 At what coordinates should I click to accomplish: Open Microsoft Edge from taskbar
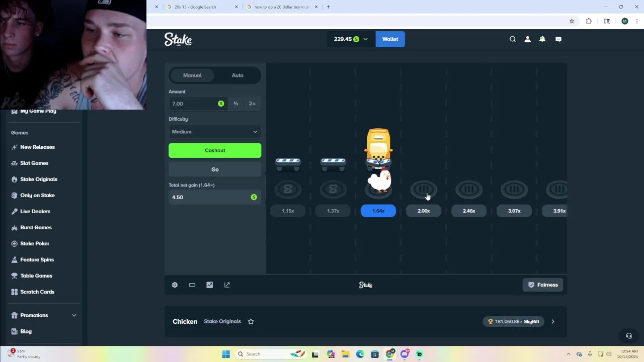[360, 354]
